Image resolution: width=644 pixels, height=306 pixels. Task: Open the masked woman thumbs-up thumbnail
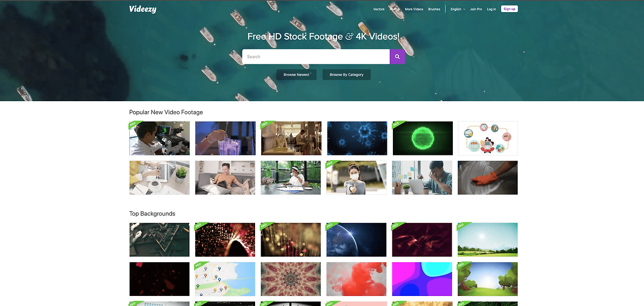[x=357, y=178]
